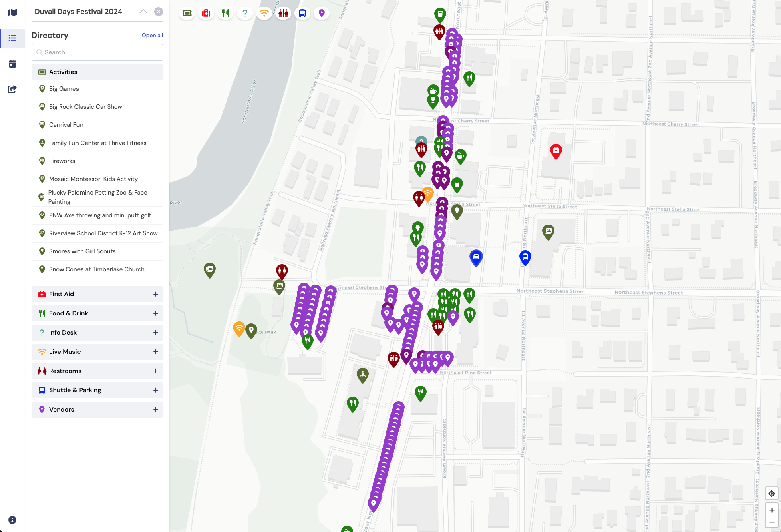This screenshot has width=781, height=532.
Task: Toggle the First Aid filter chip
Action: click(206, 13)
